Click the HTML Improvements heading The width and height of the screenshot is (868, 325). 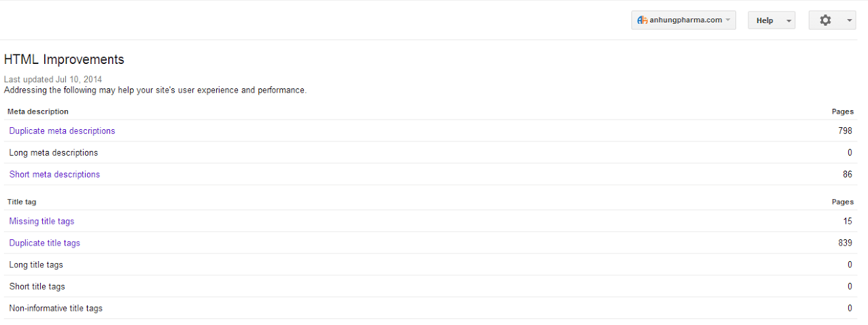[x=64, y=60]
